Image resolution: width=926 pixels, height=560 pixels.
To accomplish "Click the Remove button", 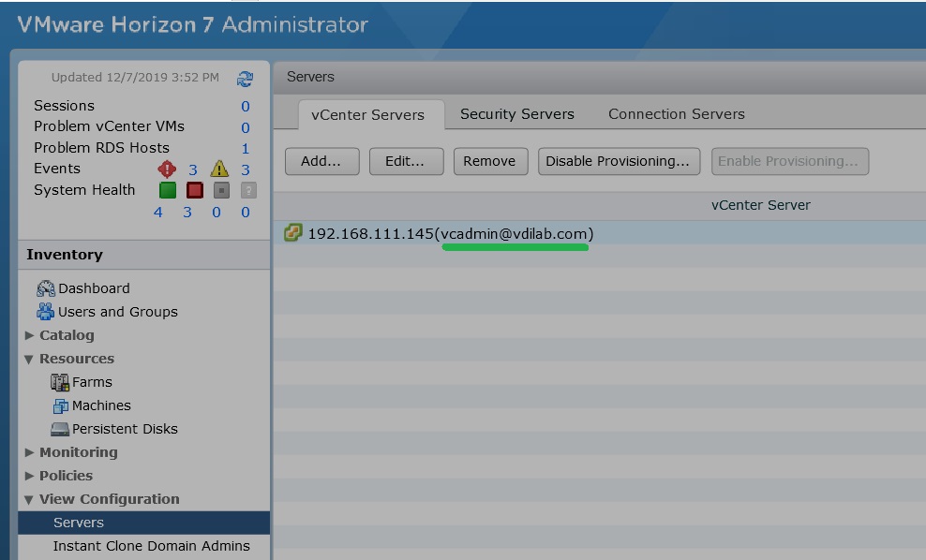I will coord(490,162).
